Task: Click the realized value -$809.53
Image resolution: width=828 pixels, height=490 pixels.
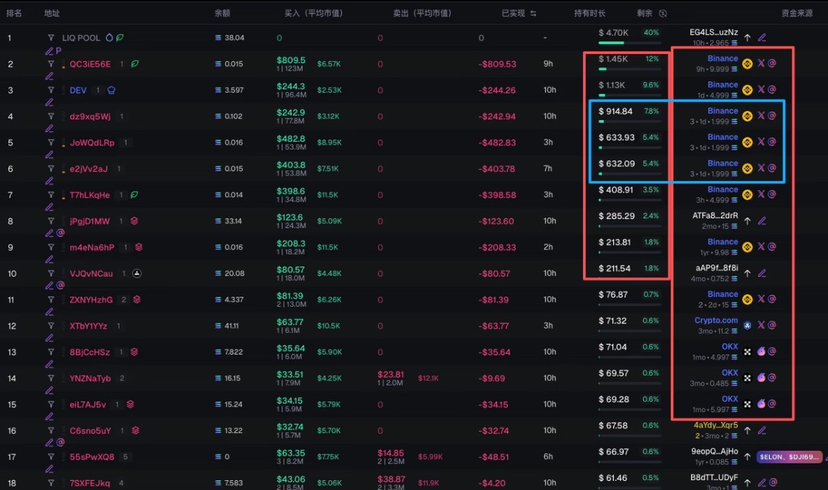Action: click(497, 64)
